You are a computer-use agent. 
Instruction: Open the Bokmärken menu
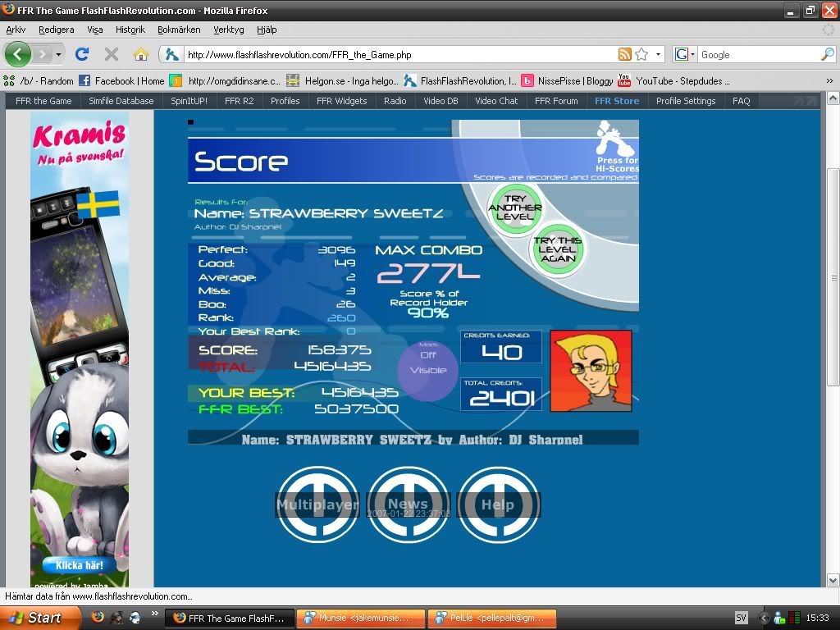[x=177, y=30]
